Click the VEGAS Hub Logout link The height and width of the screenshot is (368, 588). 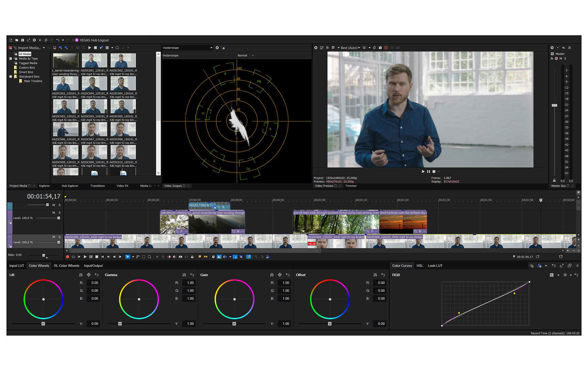94,40
